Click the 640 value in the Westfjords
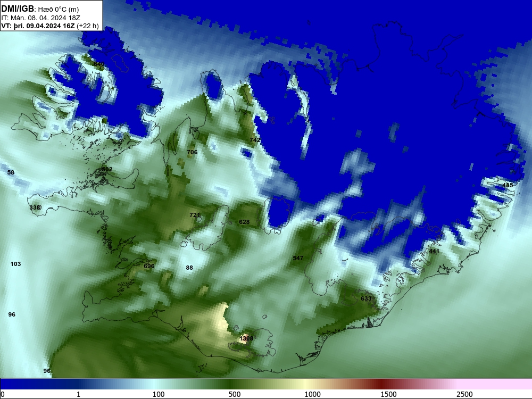 (99, 64)
